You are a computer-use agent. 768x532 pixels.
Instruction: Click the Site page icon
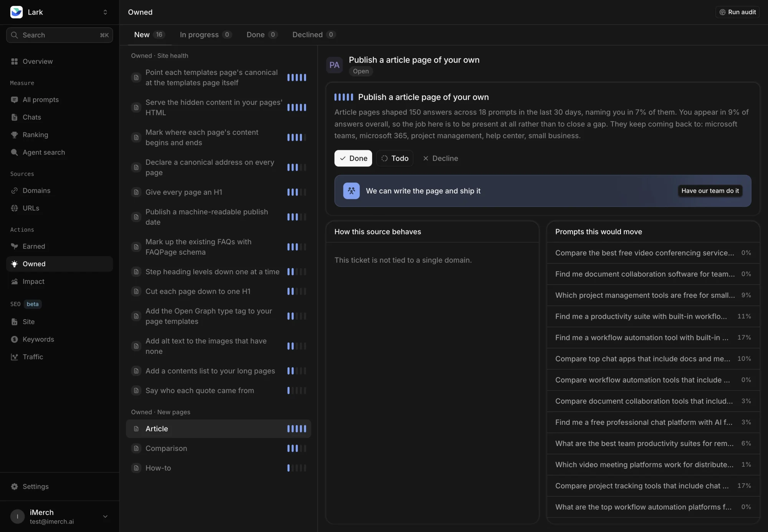(15, 322)
